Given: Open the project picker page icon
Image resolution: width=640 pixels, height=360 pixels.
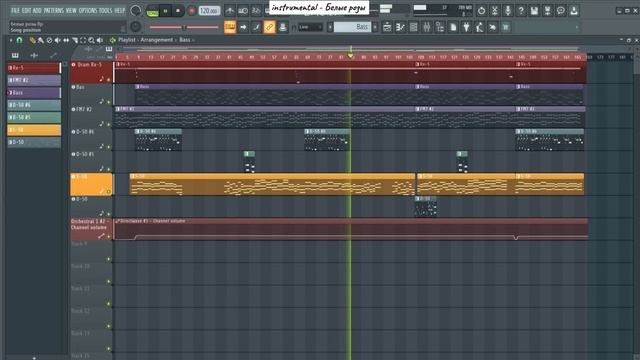Looking at the screenshot, I should point(453,27).
